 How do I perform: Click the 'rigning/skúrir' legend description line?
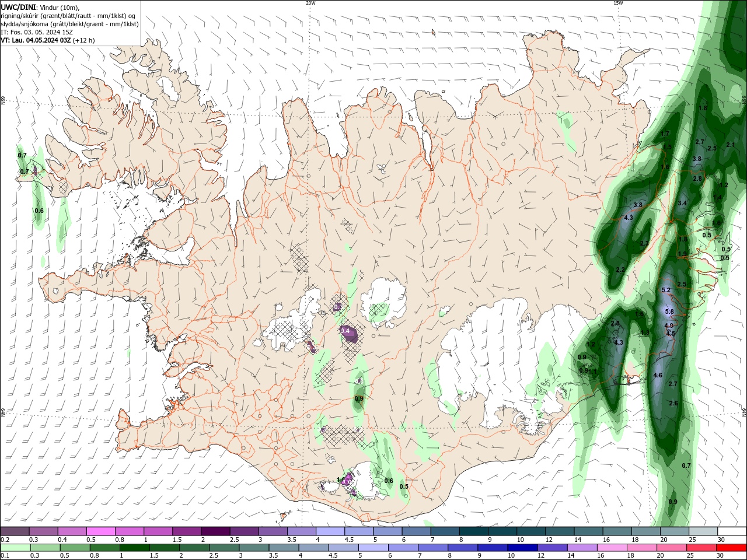[x=68, y=16]
